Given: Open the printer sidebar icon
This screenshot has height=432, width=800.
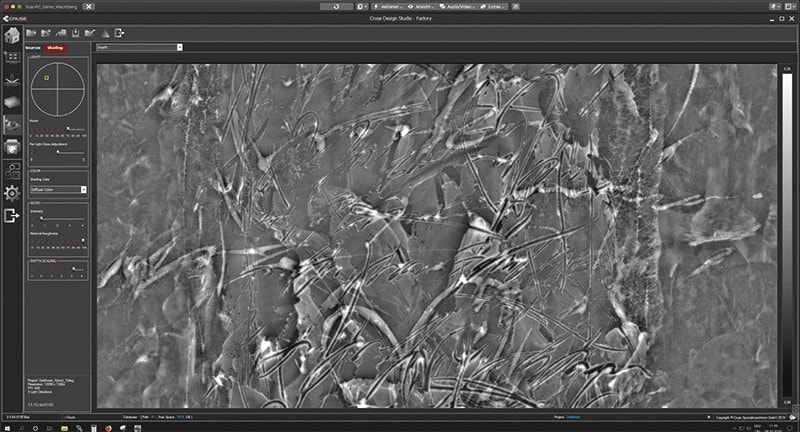Looking at the screenshot, I should pos(12,147).
